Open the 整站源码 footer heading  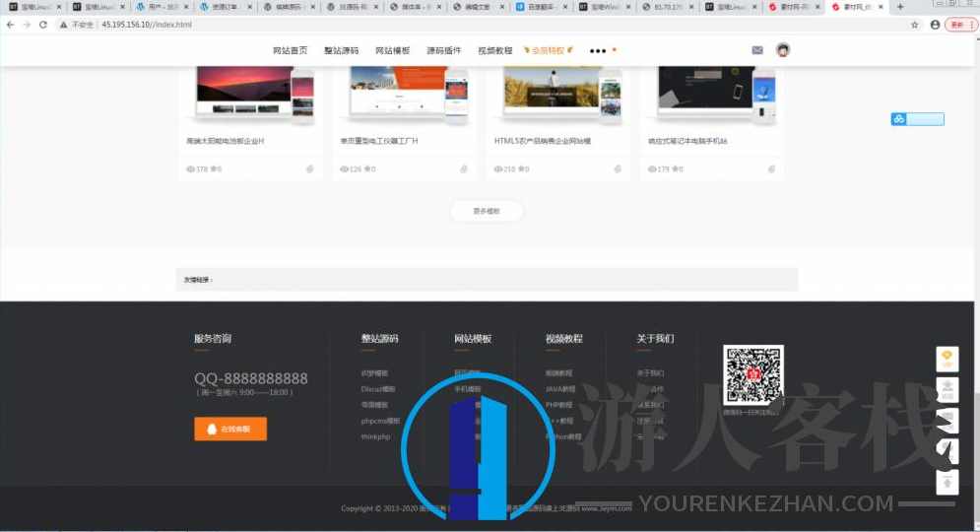click(379, 338)
